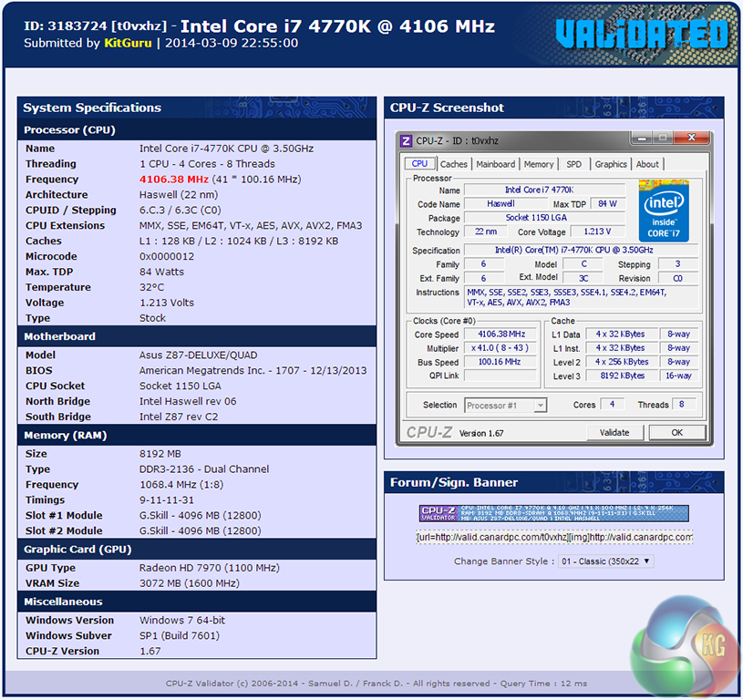Click the Intel inside Core i7 logo
Image resolution: width=743 pixels, height=700 pixels.
(664, 211)
